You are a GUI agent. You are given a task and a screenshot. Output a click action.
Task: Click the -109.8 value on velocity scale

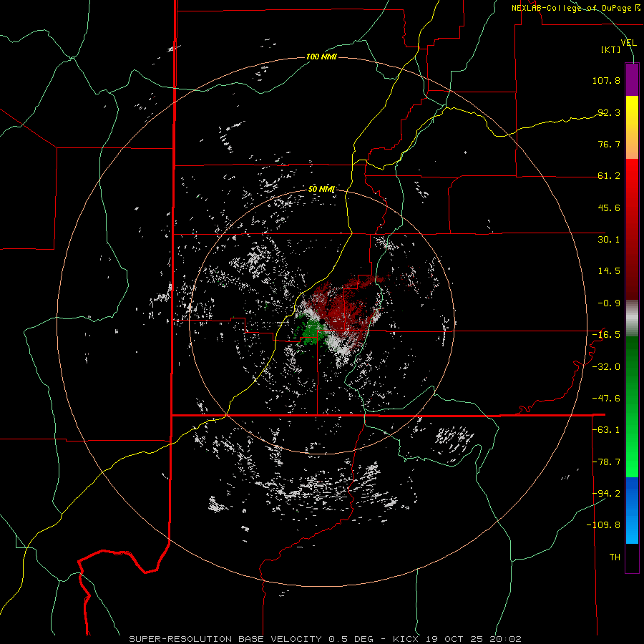click(603, 525)
